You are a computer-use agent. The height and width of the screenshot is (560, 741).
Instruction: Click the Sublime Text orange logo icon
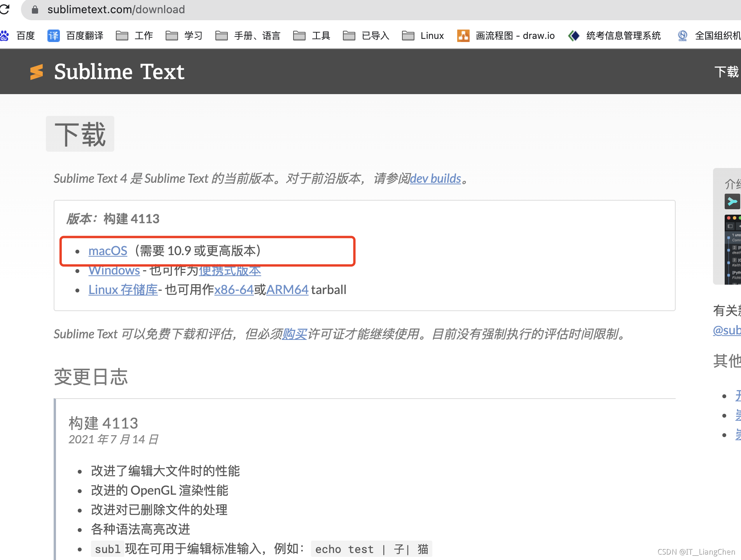click(x=37, y=72)
